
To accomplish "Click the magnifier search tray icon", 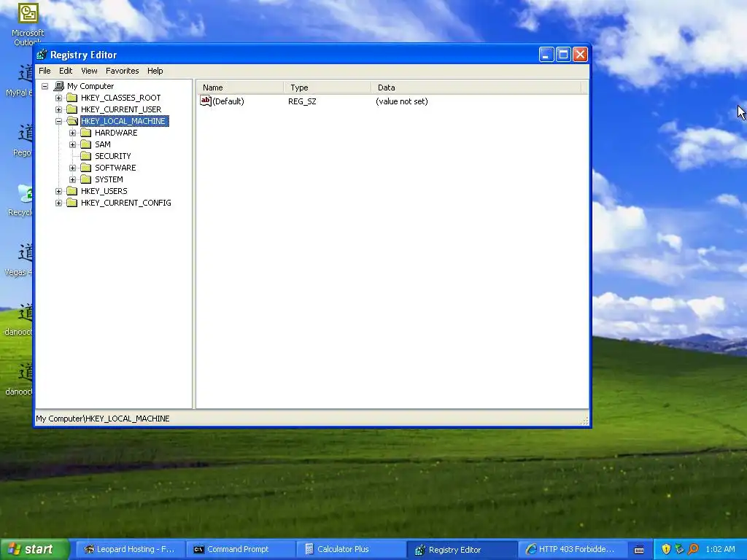I will click(x=693, y=549).
